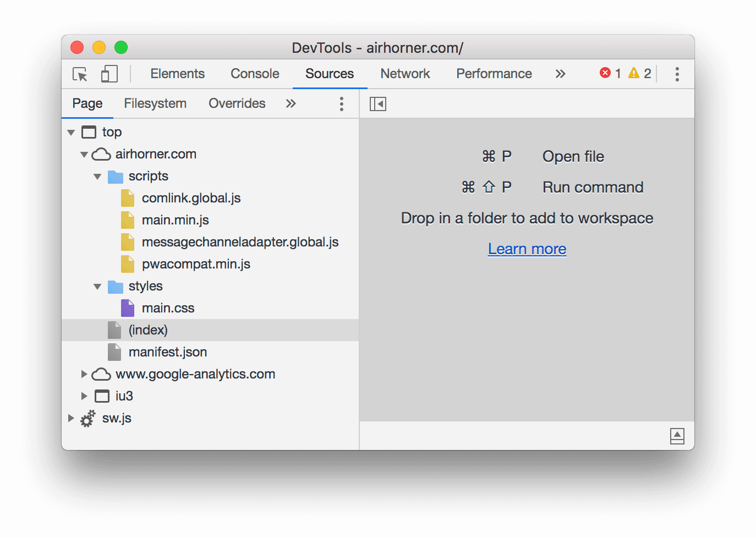
Task: Open the Filesystem tab
Action: pyautogui.click(x=155, y=103)
